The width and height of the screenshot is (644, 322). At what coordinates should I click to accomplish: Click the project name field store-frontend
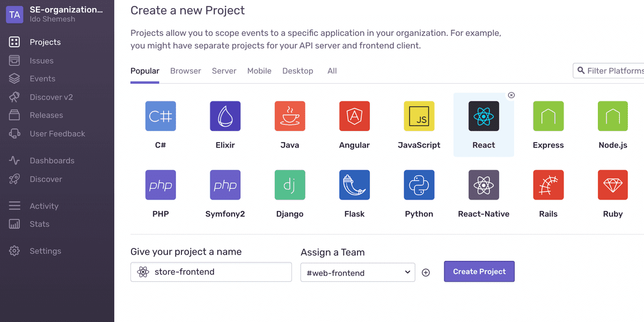[211, 272]
